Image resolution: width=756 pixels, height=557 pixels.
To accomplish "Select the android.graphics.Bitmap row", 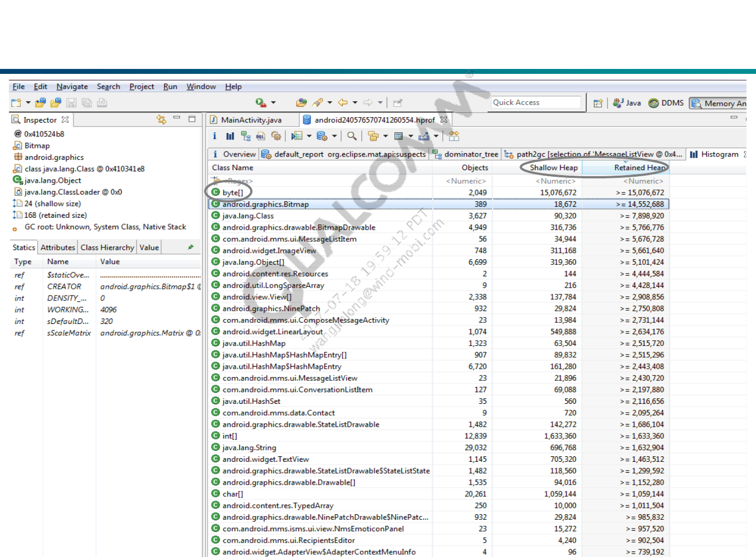I will tap(439, 204).
